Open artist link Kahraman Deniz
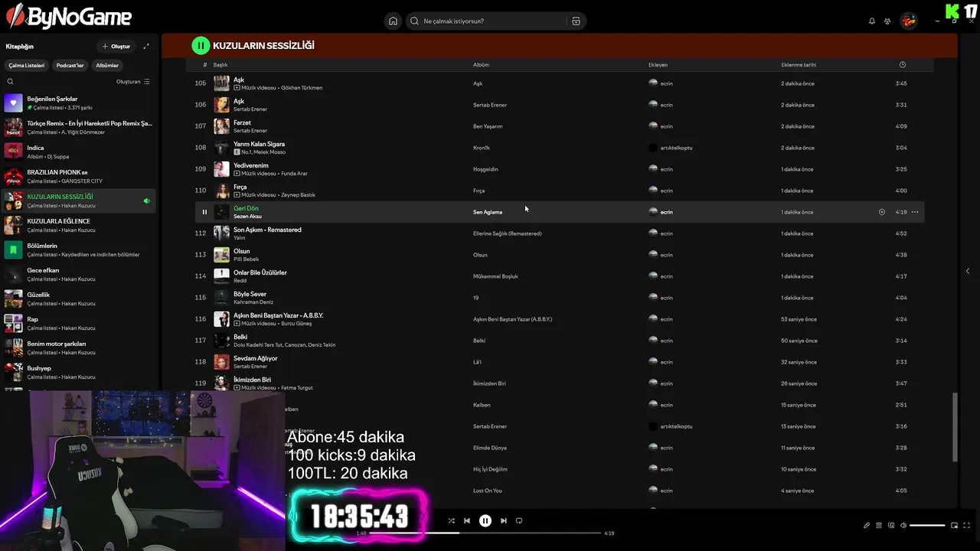980x551 pixels. [x=253, y=302]
